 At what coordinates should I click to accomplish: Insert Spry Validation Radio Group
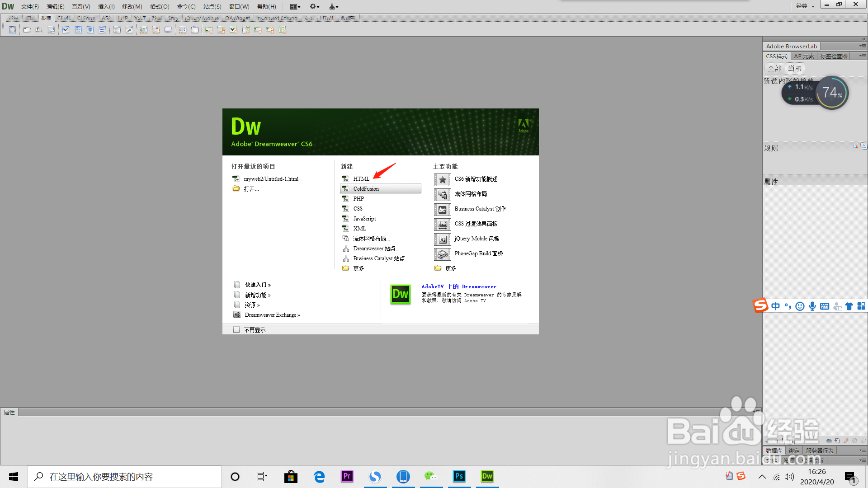click(283, 30)
